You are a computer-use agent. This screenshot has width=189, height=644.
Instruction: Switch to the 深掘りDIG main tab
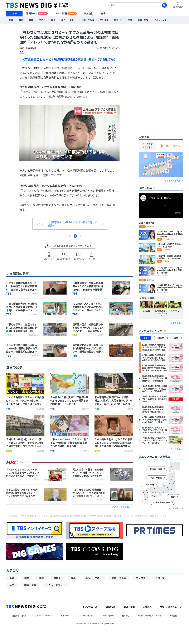37,14
